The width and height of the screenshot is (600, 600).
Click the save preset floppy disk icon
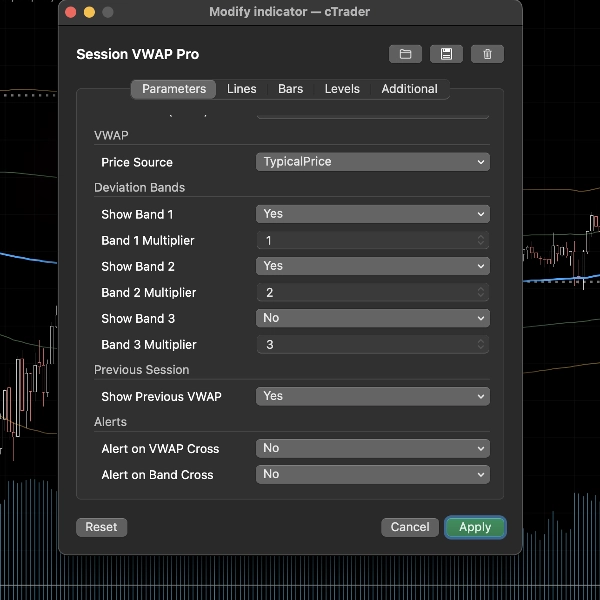click(x=446, y=54)
